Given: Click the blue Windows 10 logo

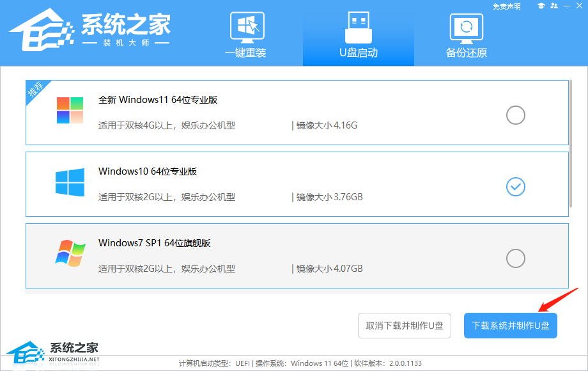Looking at the screenshot, I should (x=70, y=182).
